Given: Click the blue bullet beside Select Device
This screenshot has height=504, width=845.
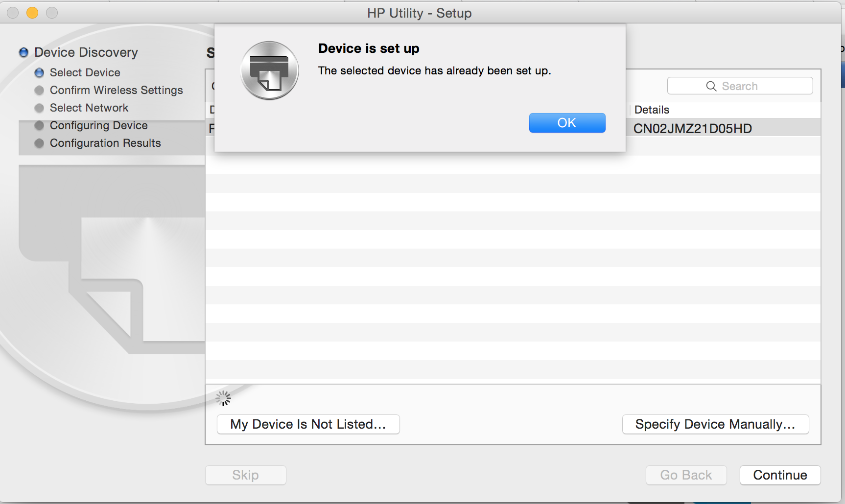Looking at the screenshot, I should tap(40, 73).
